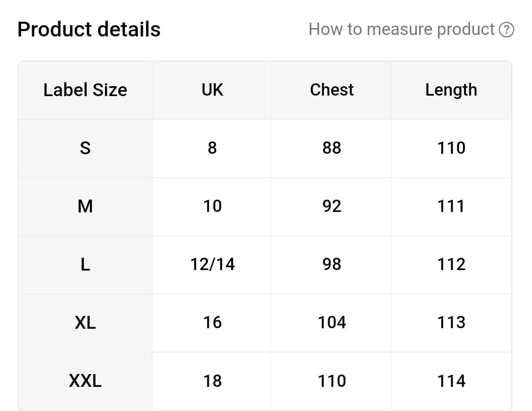Click the Product details heading

(89, 30)
